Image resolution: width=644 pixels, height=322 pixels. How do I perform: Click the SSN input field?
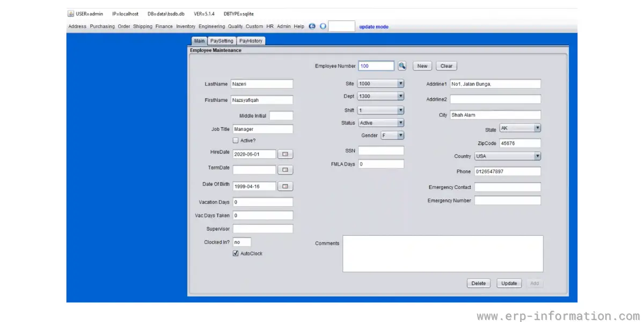381,151
